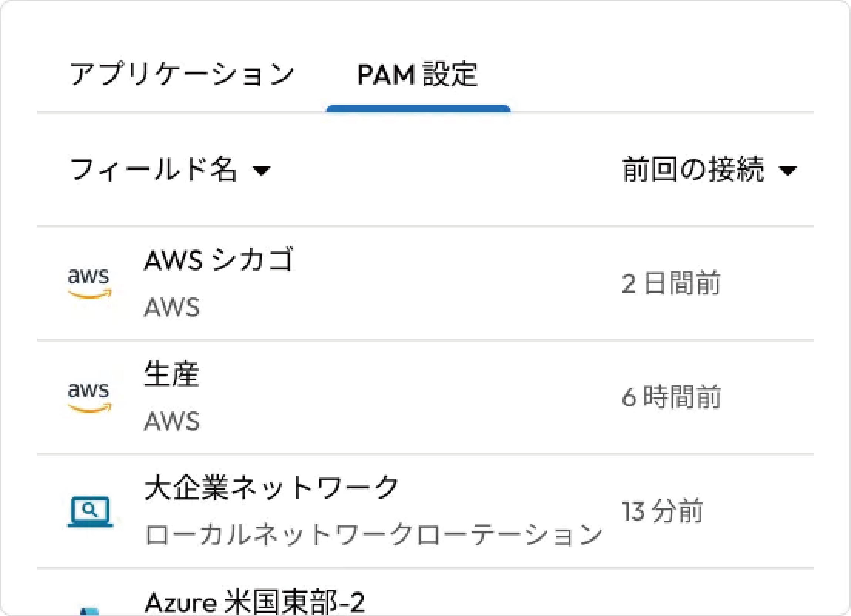Open the 大企業ネットワーク configuration
This screenshot has width=851, height=616.
(271, 487)
